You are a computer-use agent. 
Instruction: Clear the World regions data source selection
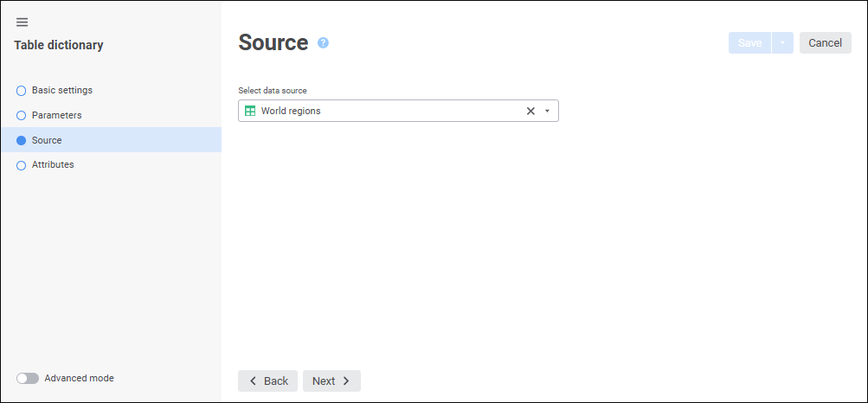point(530,111)
